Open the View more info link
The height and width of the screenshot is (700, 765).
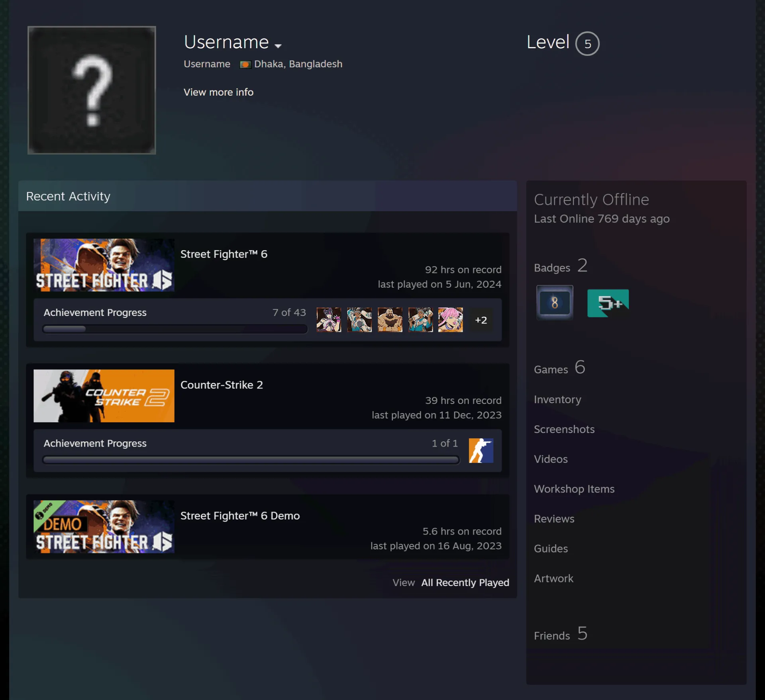coord(218,92)
